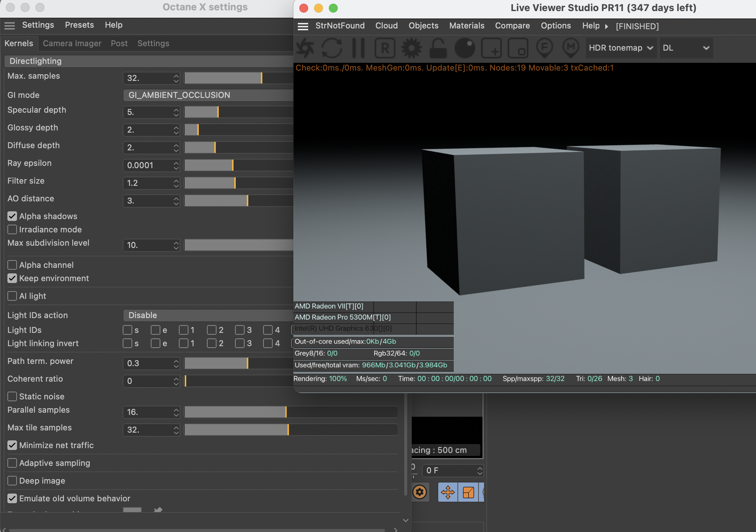Screen dimensions: 756x532
Task: Open settings via the gear icon in Live Viewer
Action: tap(412, 48)
